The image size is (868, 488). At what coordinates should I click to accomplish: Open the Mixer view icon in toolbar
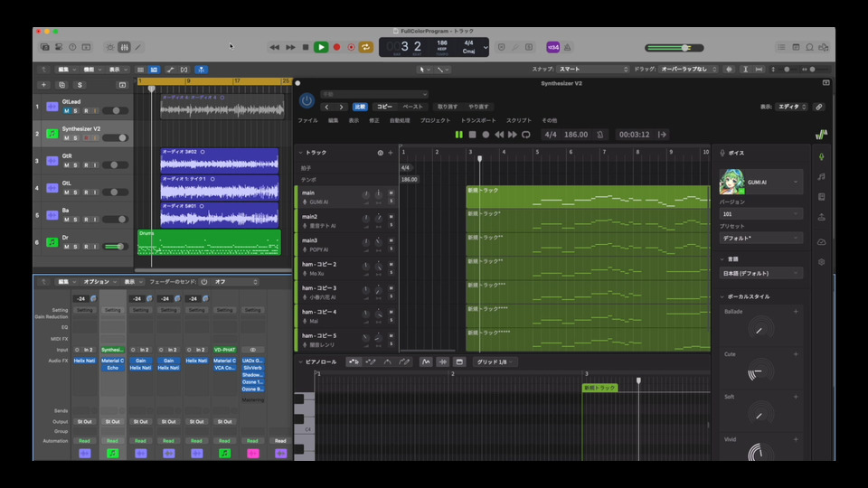click(x=124, y=47)
